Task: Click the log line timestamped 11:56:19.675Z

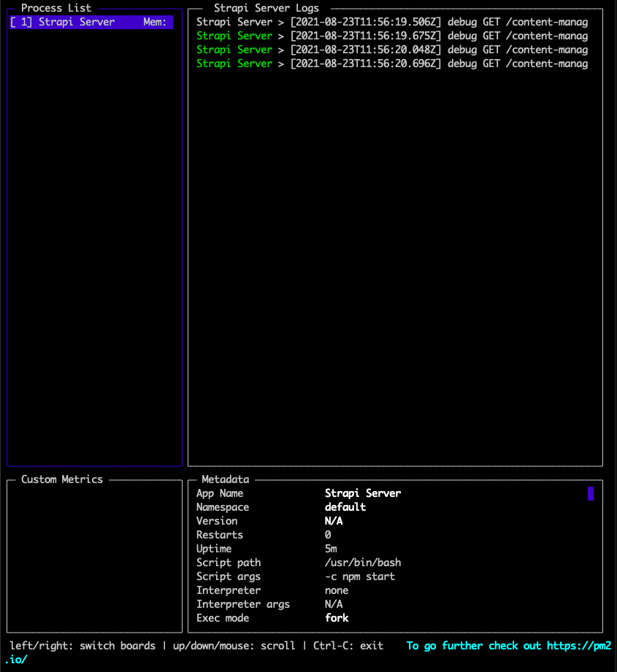Action: pyautogui.click(x=392, y=36)
